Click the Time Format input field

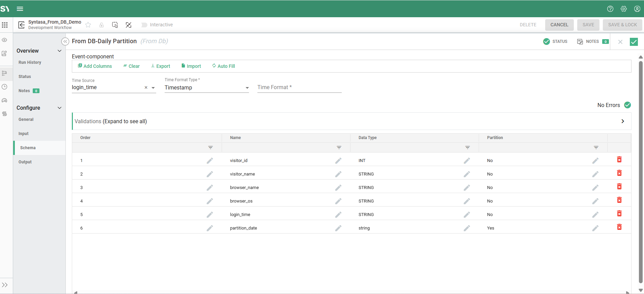click(299, 87)
